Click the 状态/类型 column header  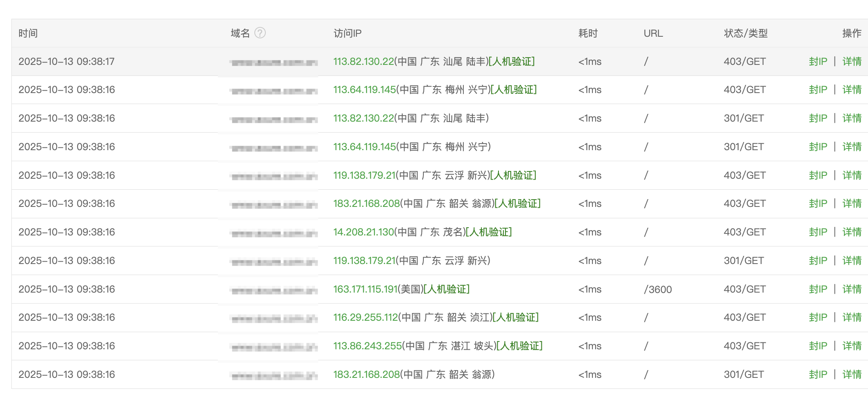coord(746,33)
